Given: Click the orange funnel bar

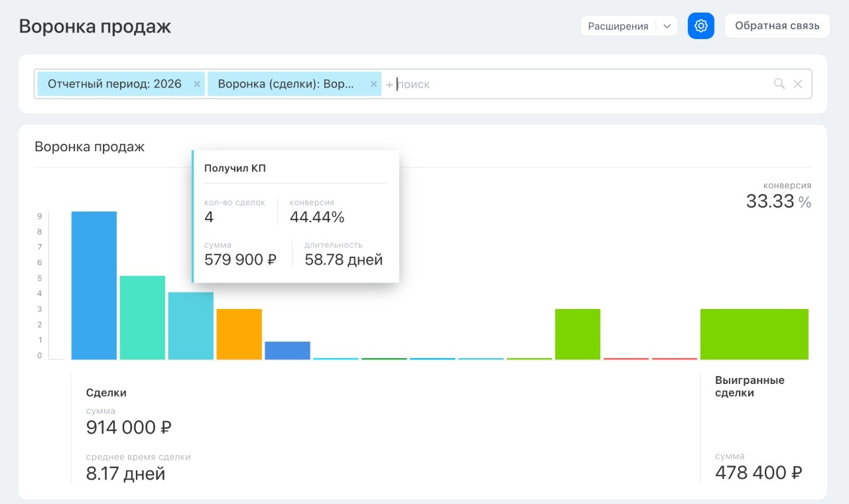Looking at the screenshot, I should pos(239,334).
